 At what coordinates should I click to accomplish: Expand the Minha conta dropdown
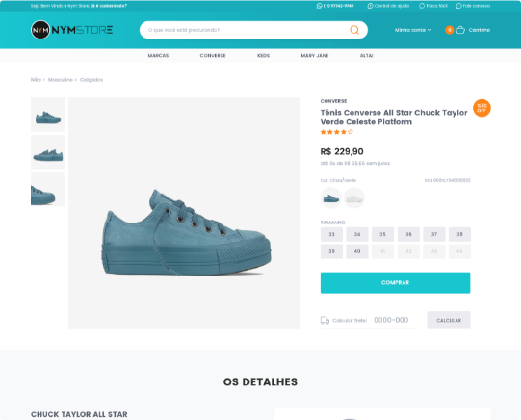tap(413, 30)
